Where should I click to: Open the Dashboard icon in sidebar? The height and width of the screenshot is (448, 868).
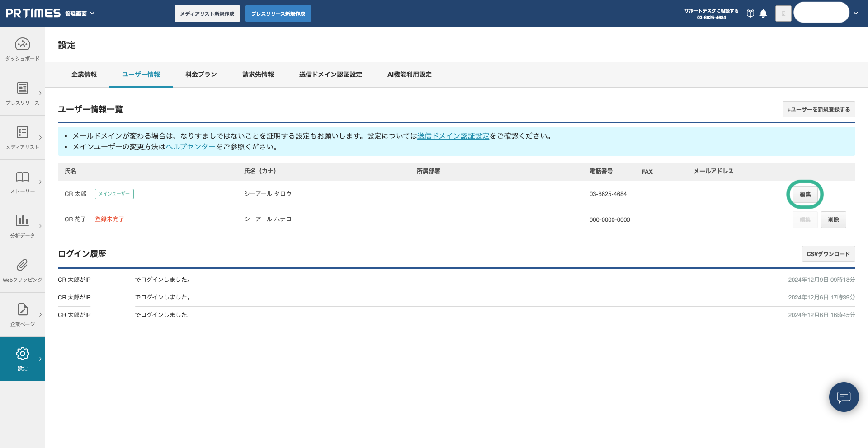tap(22, 44)
